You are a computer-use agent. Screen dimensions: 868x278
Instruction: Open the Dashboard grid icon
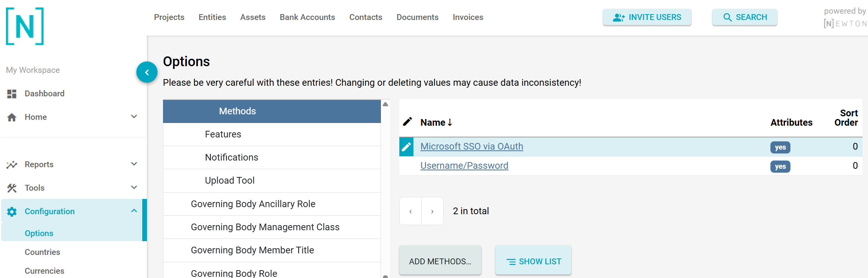[12, 94]
